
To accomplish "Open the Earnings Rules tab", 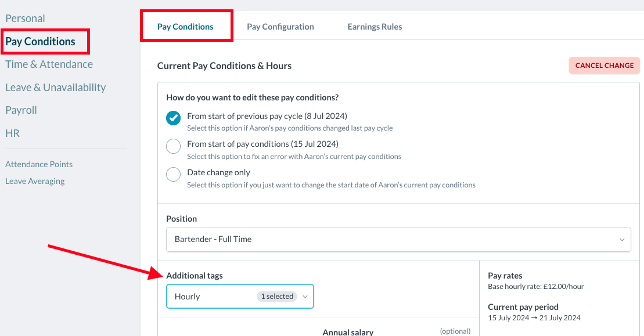I will pos(375,27).
